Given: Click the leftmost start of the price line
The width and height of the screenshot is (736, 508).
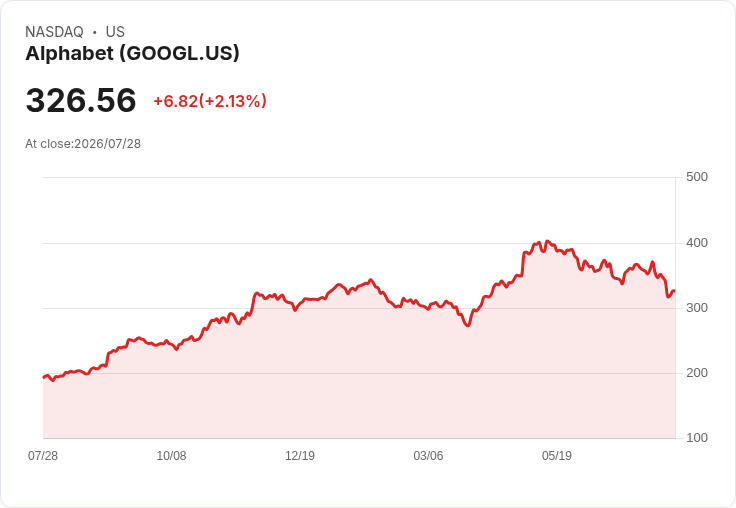Looking at the screenshot, I should click(44, 377).
